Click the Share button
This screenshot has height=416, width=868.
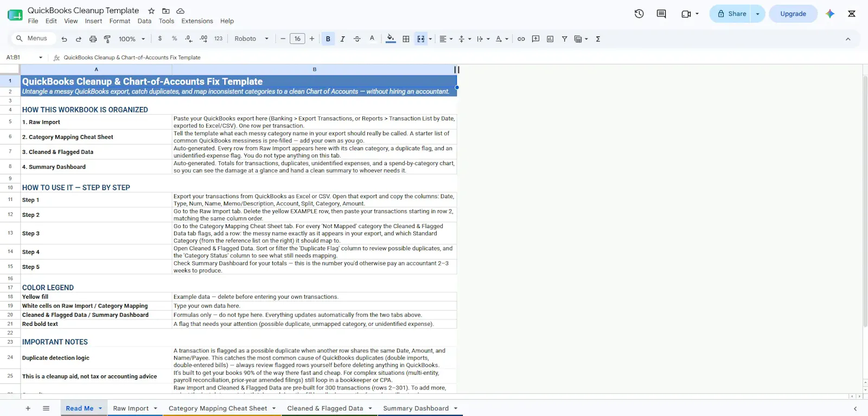pyautogui.click(x=732, y=14)
